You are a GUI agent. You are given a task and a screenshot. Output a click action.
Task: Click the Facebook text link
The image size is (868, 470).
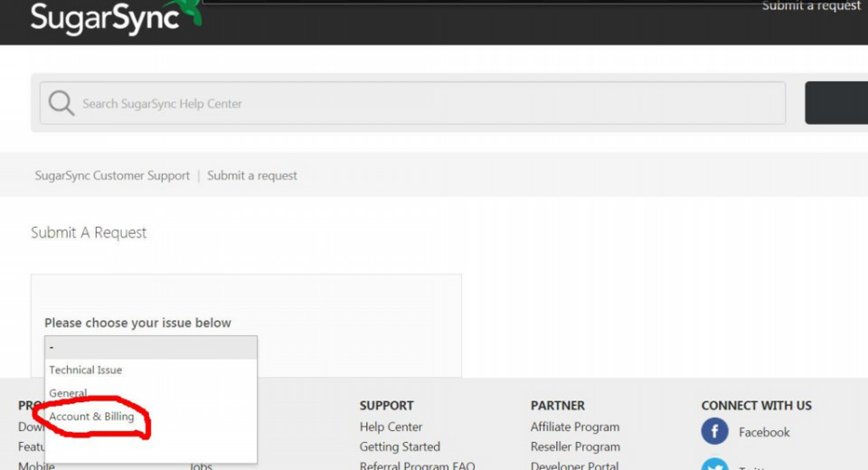click(764, 432)
